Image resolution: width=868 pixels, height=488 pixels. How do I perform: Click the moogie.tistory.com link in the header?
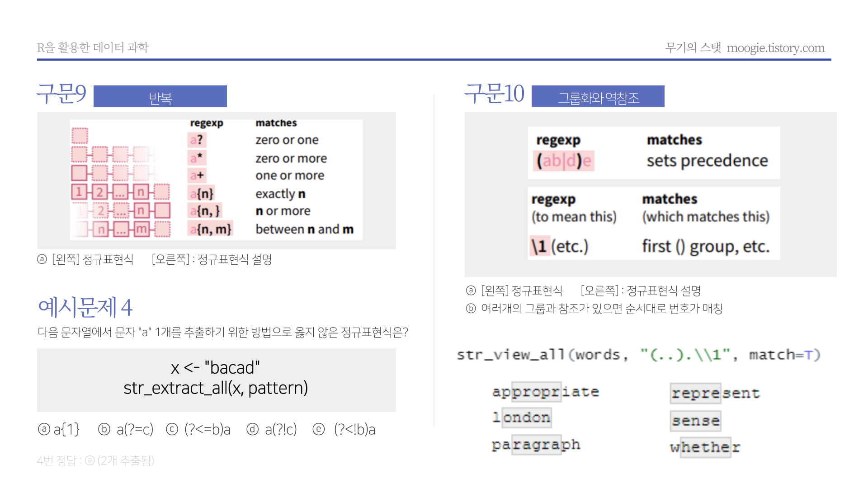tap(775, 48)
